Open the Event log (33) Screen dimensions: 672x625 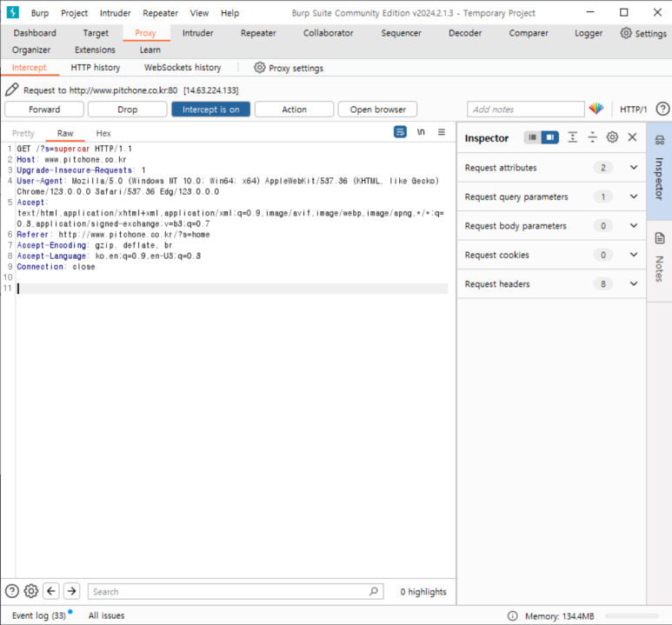click(x=39, y=615)
